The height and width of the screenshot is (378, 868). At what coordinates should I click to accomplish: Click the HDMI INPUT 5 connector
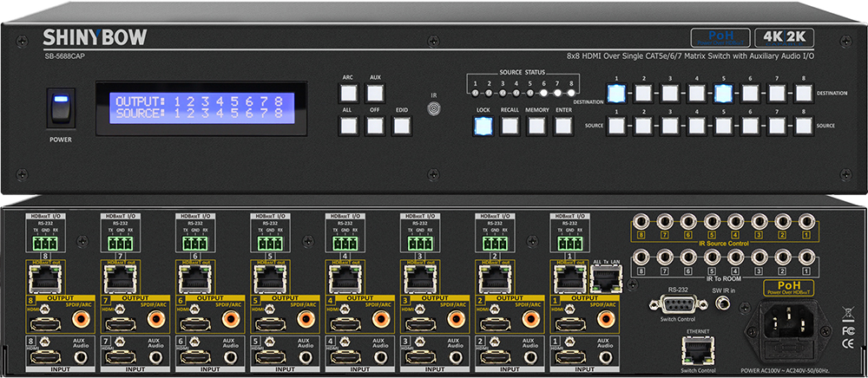click(270, 357)
